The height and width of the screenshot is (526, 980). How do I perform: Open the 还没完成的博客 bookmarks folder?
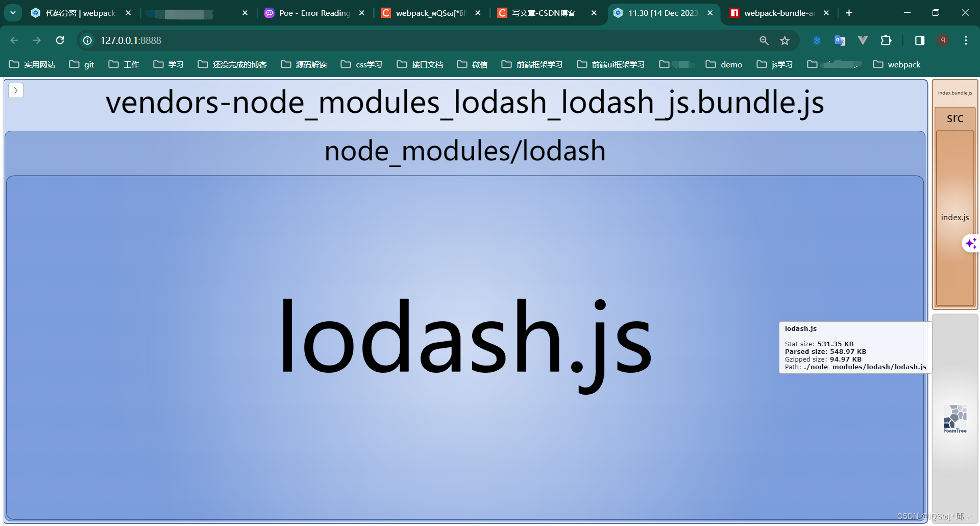tap(232, 64)
